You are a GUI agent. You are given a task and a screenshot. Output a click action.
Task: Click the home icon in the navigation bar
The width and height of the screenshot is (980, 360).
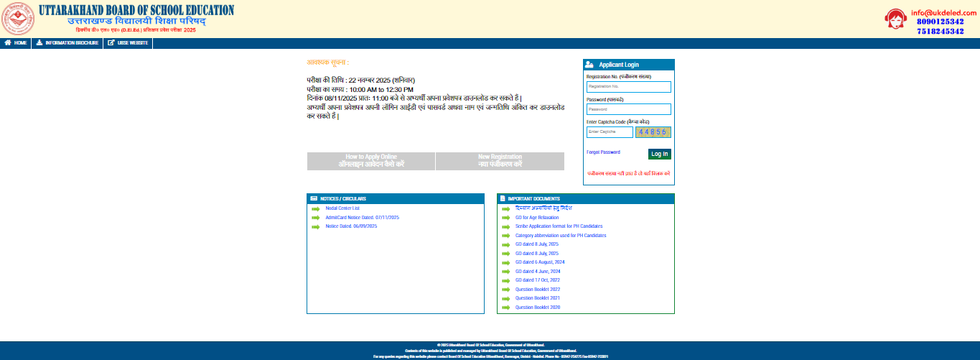(8, 43)
